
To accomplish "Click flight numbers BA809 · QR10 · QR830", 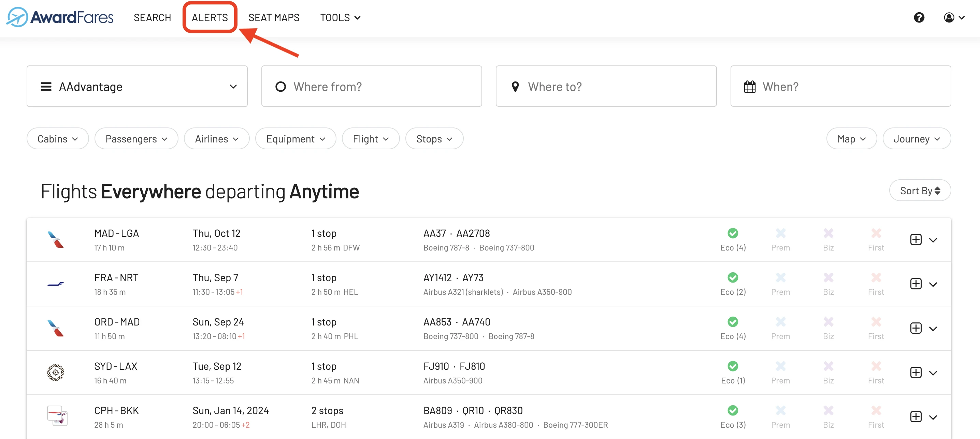I will [473, 410].
